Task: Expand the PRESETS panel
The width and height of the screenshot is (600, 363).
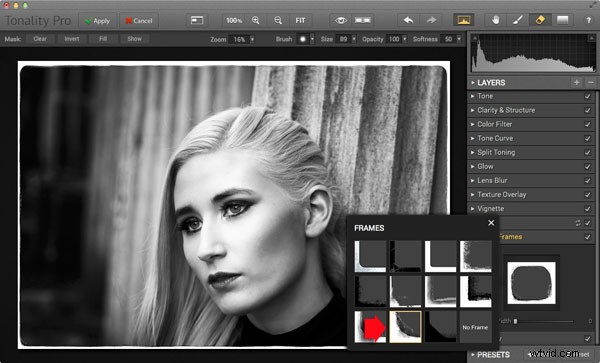Action: pyautogui.click(x=493, y=355)
